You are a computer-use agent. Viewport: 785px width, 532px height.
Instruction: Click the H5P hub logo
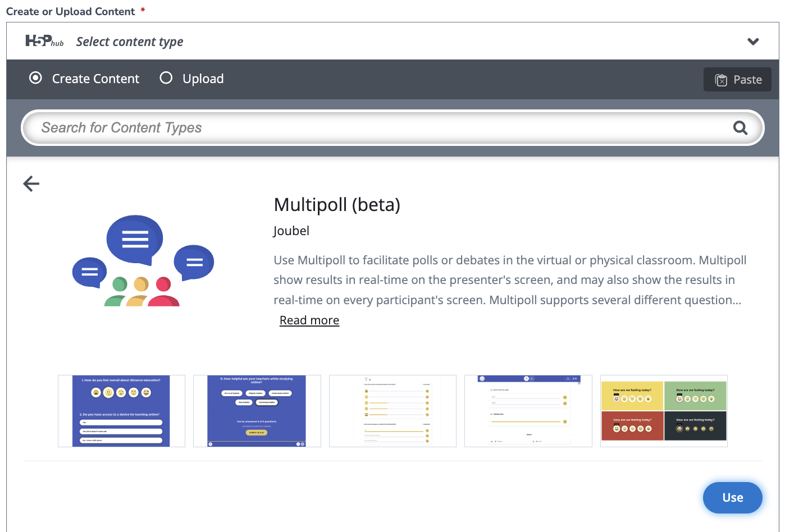(x=44, y=41)
